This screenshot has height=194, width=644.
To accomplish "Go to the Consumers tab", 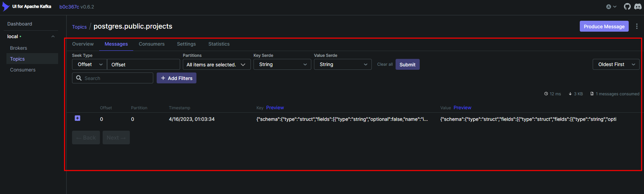I will click(152, 44).
